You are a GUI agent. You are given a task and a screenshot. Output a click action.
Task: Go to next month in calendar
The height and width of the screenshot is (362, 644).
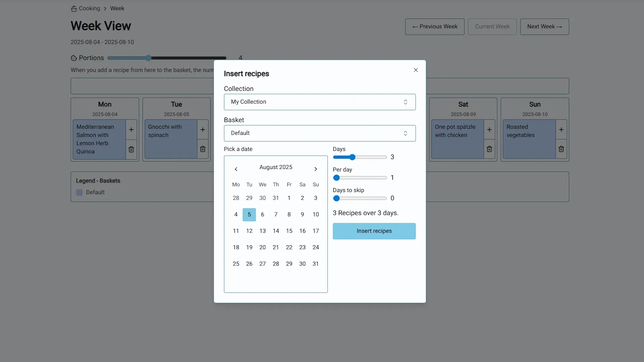pyautogui.click(x=315, y=169)
